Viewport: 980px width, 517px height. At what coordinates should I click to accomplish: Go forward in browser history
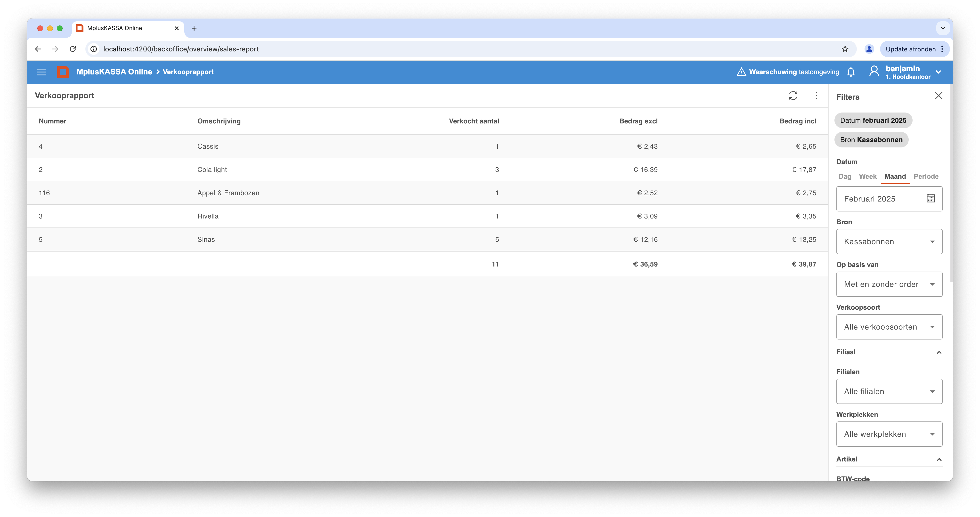55,49
